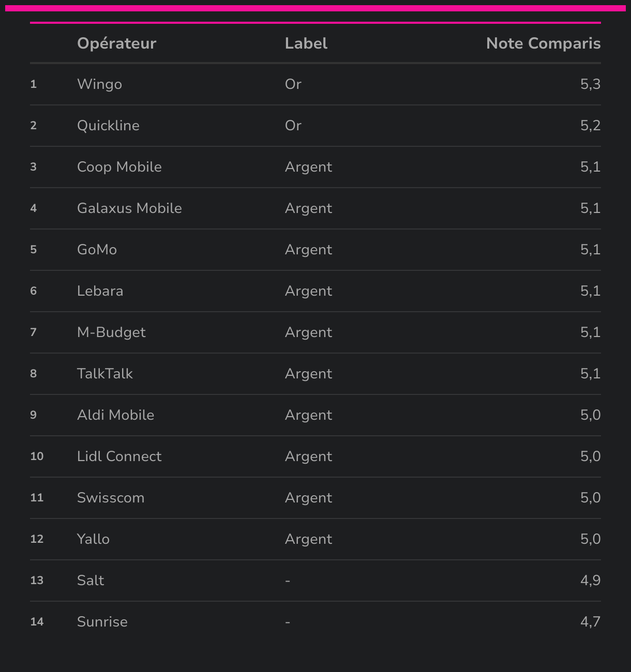Select the Quickline operator name
Screen dimensions: 631x672
point(108,126)
